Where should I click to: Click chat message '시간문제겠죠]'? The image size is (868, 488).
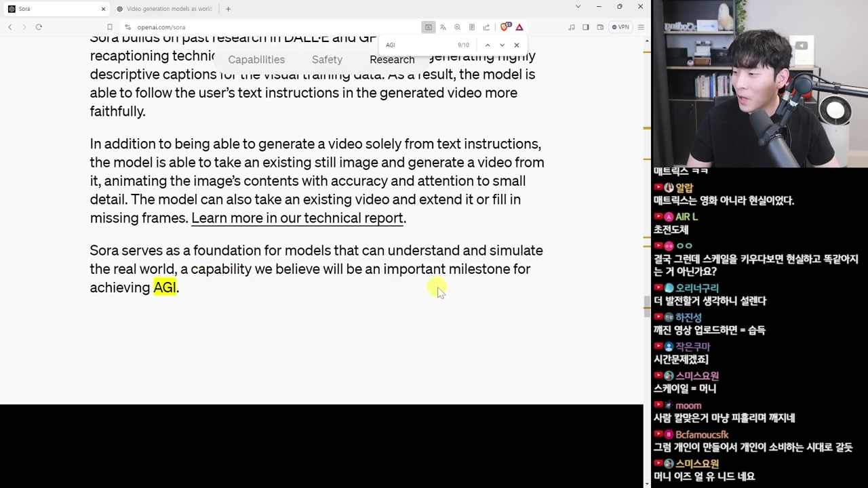point(681,359)
